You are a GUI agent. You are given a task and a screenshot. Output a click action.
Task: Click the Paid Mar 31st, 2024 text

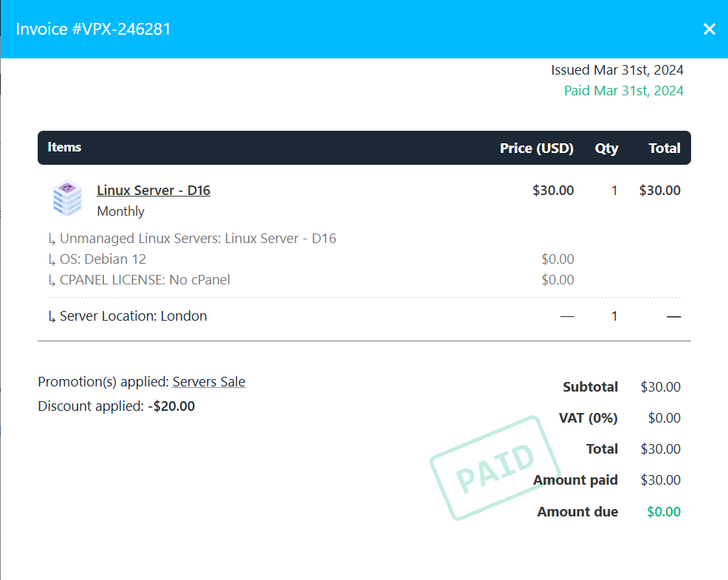pyautogui.click(x=624, y=91)
